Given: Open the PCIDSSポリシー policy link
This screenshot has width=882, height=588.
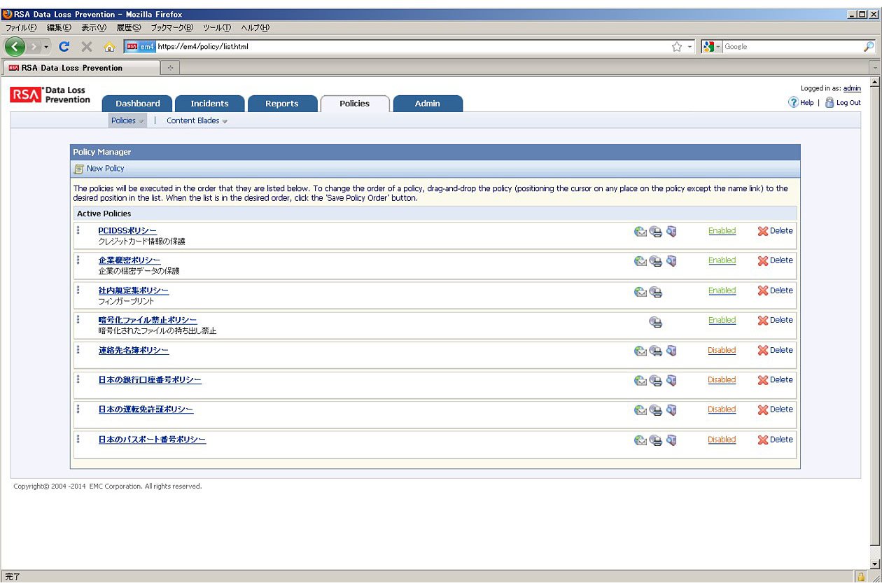Looking at the screenshot, I should [127, 230].
